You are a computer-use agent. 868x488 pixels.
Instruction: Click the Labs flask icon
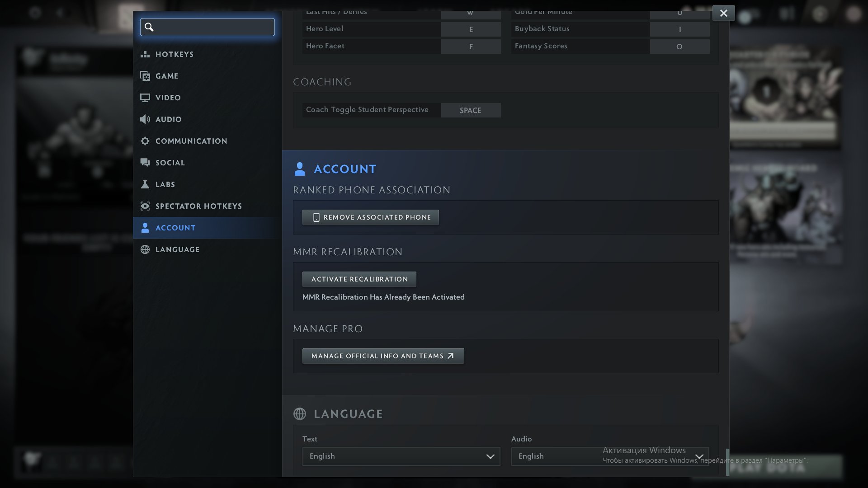tap(145, 184)
